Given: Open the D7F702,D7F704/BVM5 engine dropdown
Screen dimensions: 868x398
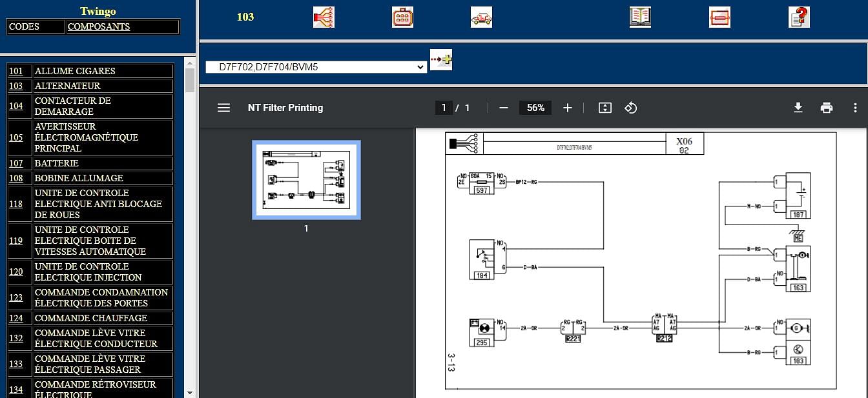Looking at the screenshot, I should click(316, 66).
